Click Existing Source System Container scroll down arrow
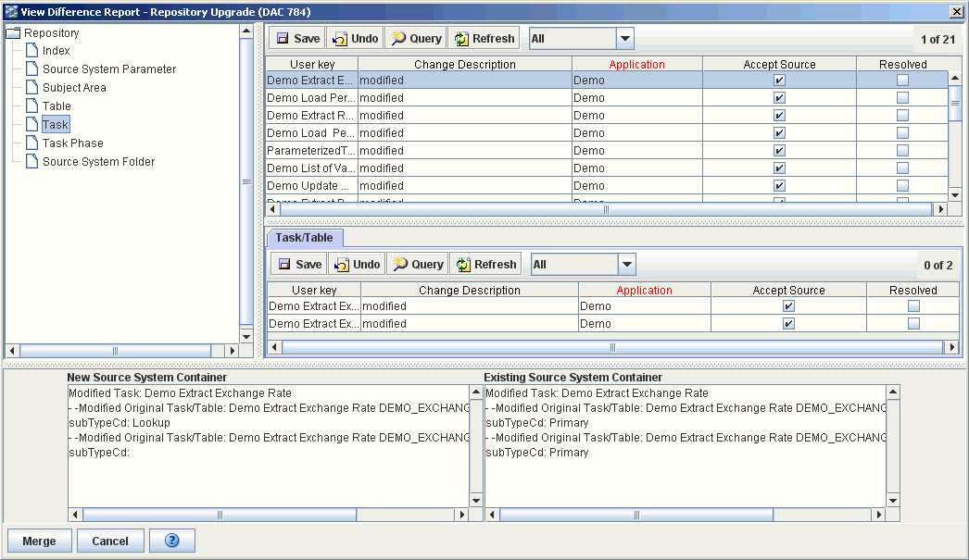Image resolution: width=969 pixels, height=560 pixels. click(x=893, y=500)
